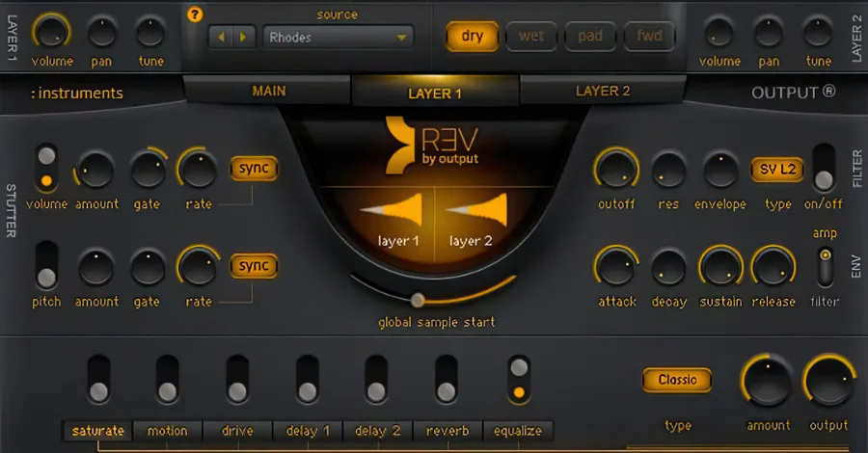
Task: Switch to the LAYER 1 tab
Action: (x=435, y=93)
